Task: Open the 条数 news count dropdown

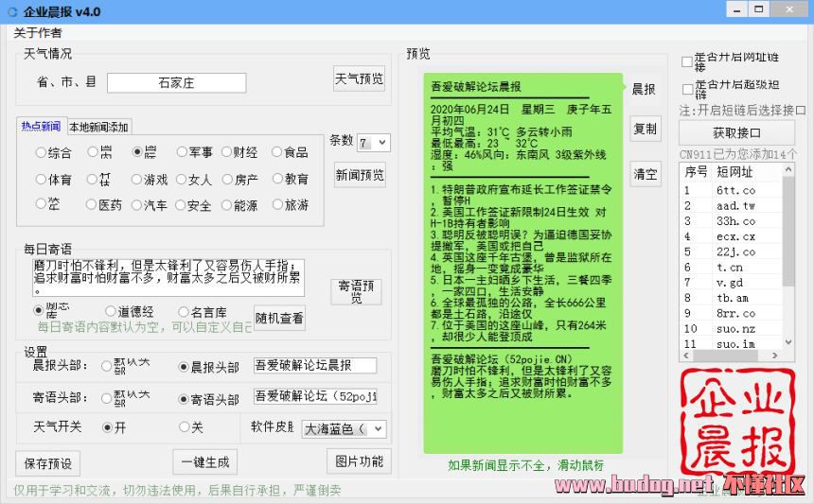Action: (373, 142)
